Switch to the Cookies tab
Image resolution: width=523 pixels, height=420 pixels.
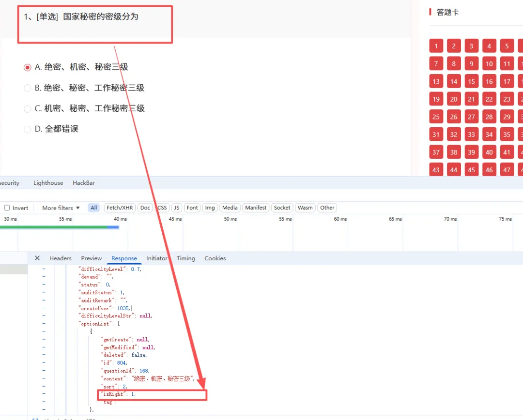[x=215, y=258]
